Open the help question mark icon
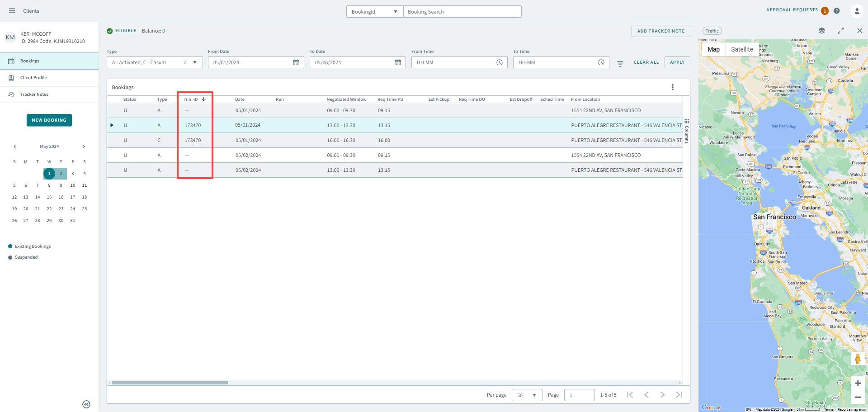 pos(837,11)
